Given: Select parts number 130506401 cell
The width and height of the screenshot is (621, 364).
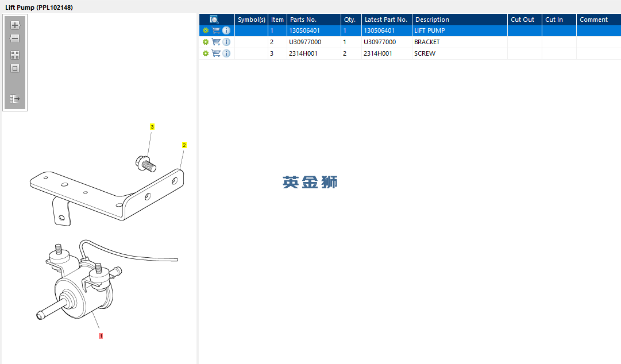Looking at the screenshot, I should click(x=314, y=30).
